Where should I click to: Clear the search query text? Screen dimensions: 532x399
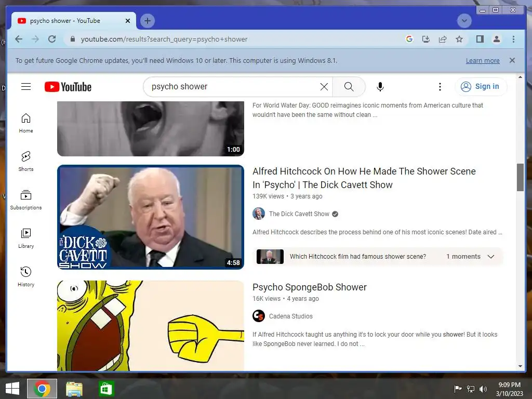click(x=324, y=87)
